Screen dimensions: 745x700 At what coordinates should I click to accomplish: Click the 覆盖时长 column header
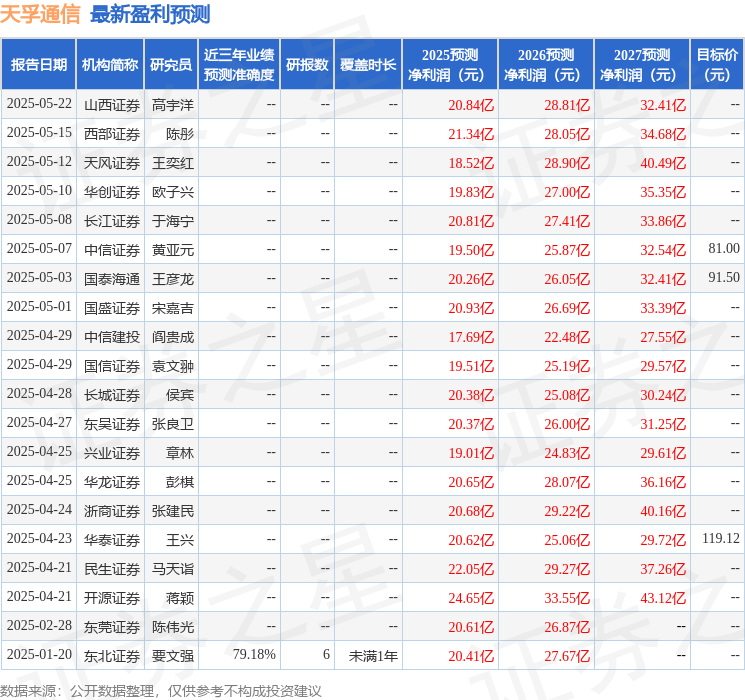[x=368, y=65]
